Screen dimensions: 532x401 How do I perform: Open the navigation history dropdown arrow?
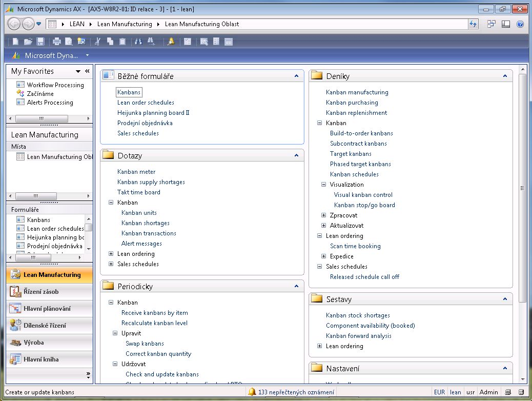pos(38,24)
